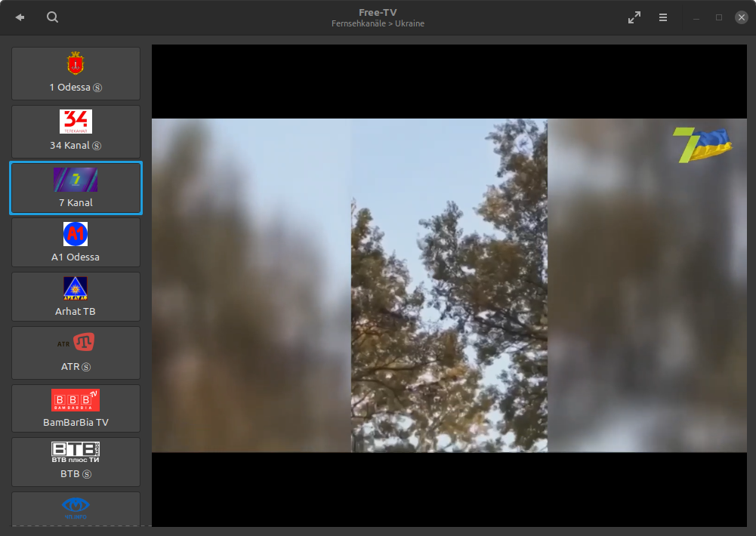The width and height of the screenshot is (756, 536).
Task: Select the 1 Odessa channel crest logo
Action: pyautogui.click(x=76, y=63)
